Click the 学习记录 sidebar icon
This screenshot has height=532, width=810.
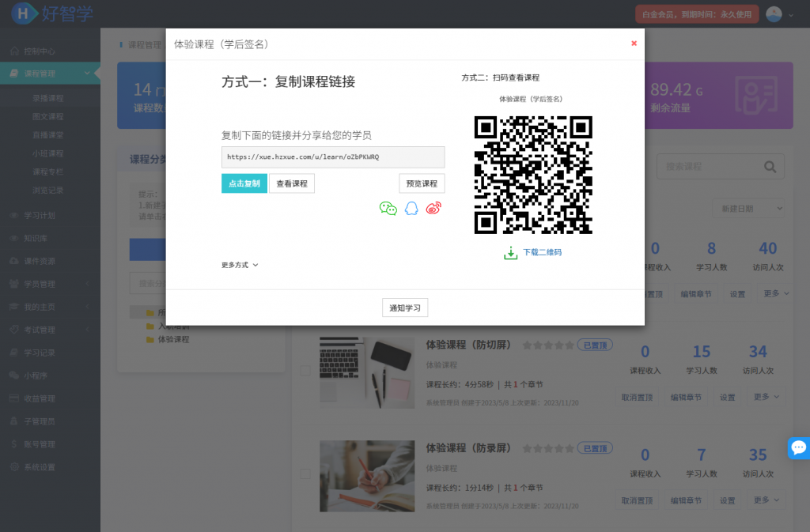coord(14,353)
